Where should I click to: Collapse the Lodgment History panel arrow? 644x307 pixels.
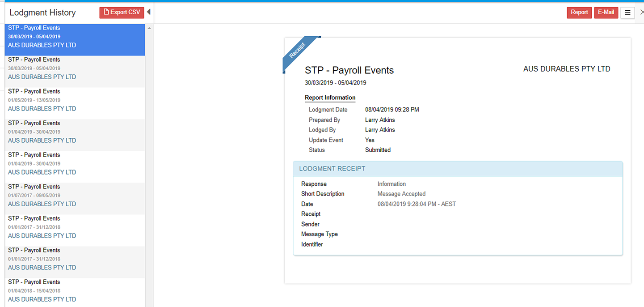coord(148,12)
